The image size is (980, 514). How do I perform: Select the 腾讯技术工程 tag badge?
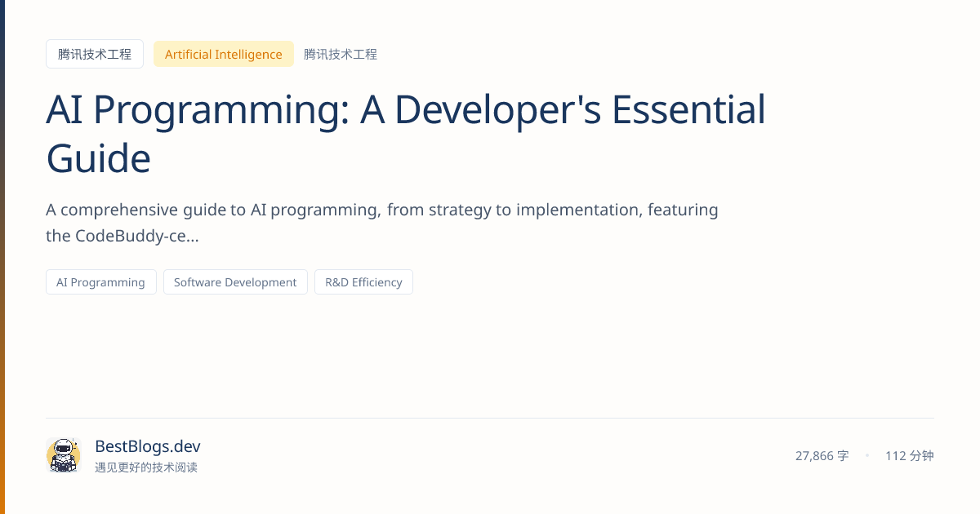[x=94, y=54]
